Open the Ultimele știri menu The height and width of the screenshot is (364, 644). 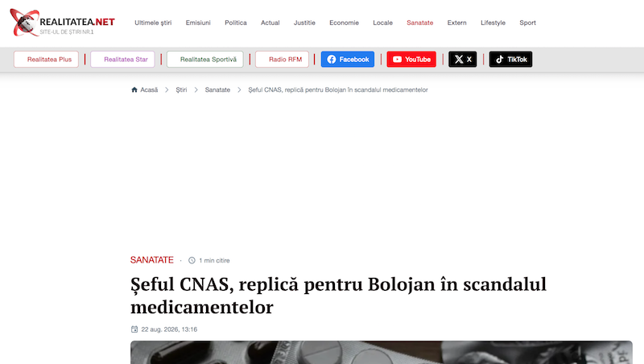[153, 23]
